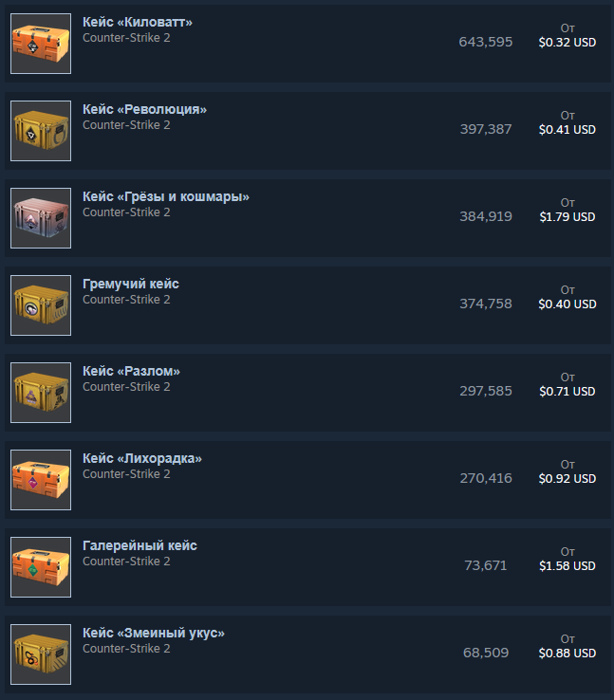The image size is (614, 700).
Task: Open the Гремучий кейс case icon
Action: (x=41, y=305)
